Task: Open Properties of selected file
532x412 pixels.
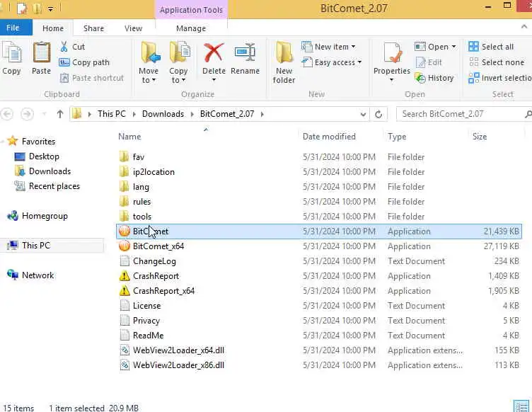Action: click(391, 62)
